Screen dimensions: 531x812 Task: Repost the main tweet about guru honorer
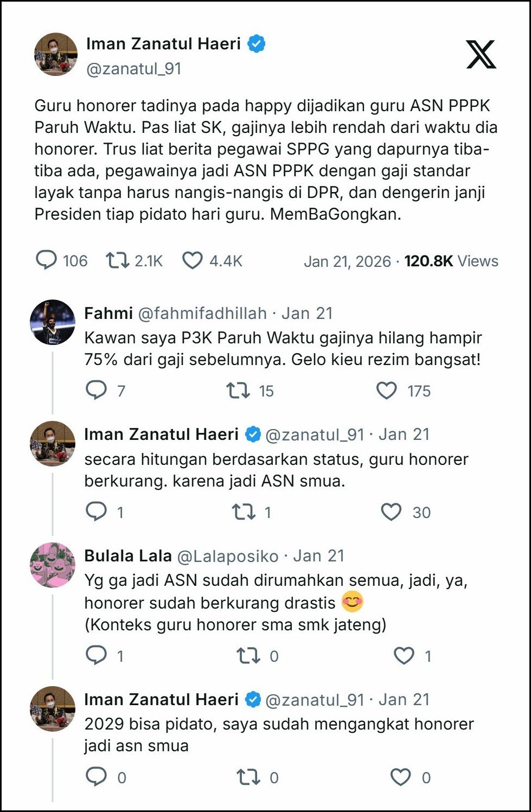pos(117,260)
